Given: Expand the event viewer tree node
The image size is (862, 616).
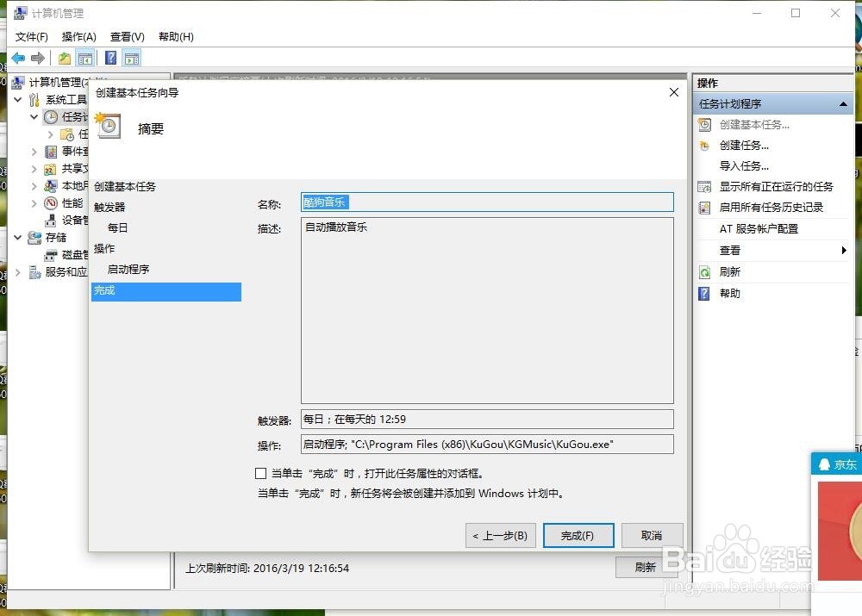Looking at the screenshot, I should click(34, 151).
